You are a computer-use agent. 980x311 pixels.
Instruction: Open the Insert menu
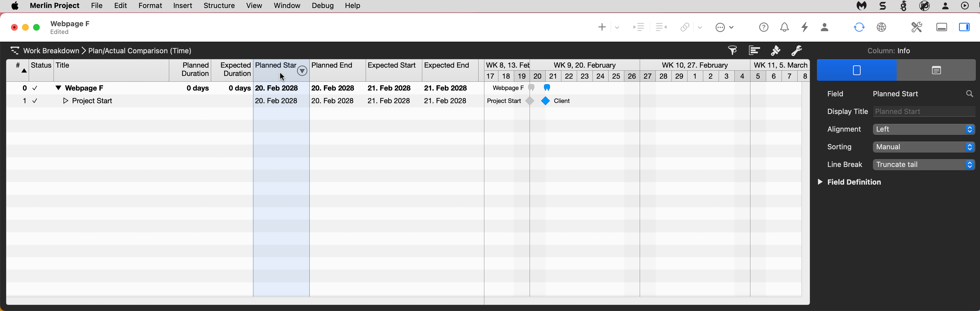pyautogui.click(x=183, y=6)
